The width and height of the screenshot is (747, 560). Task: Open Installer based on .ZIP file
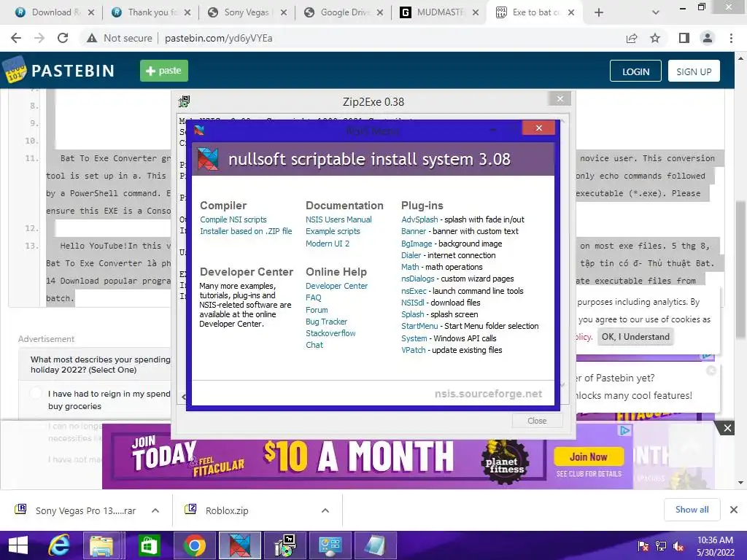(246, 231)
